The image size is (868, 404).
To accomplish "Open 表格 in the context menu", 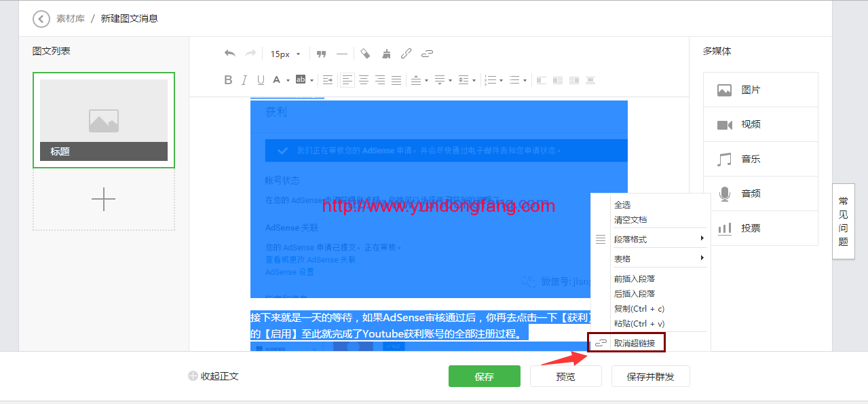I will pyautogui.click(x=650, y=259).
